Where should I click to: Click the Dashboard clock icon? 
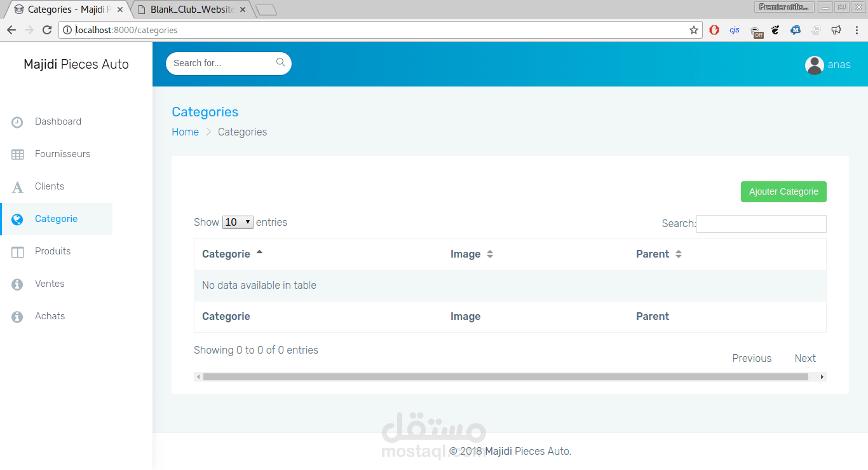click(x=17, y=122)
